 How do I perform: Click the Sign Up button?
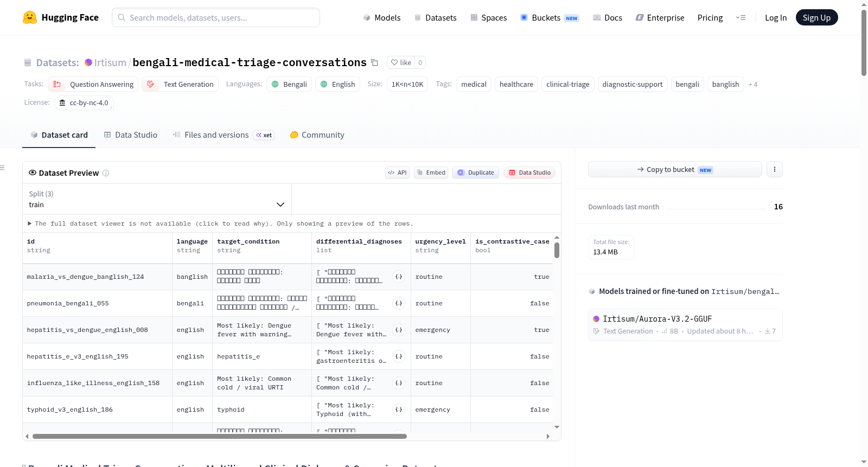(x=816, y=17)
